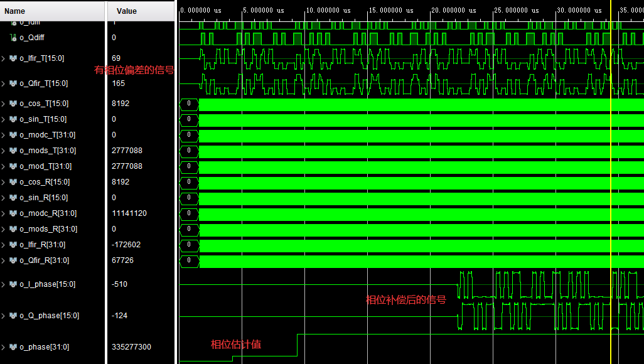Image resolution: width=644 pixels, height=364 pixels.
Task: Expand the o_Qfir_T[15:0] signal bus
Action: (x=3, y=84)
